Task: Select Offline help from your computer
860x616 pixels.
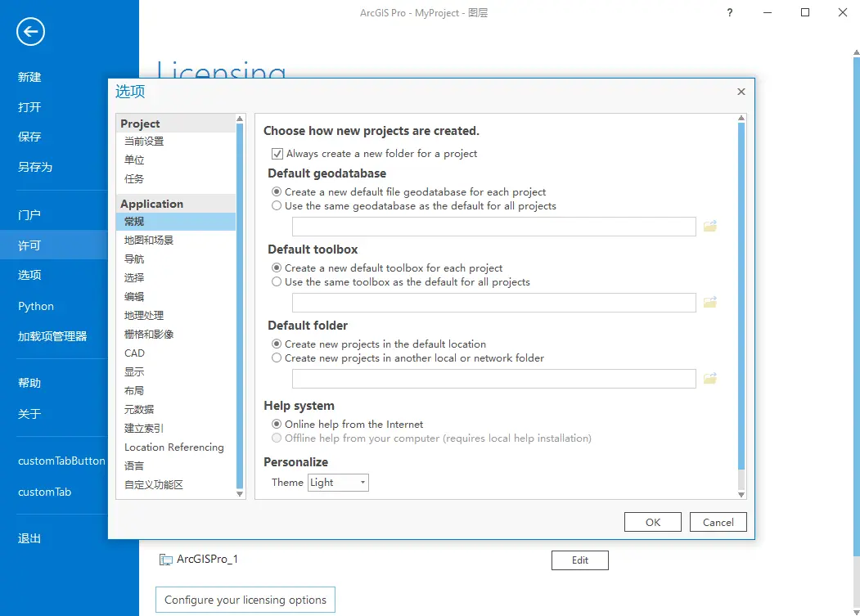Action: point(277,438)
